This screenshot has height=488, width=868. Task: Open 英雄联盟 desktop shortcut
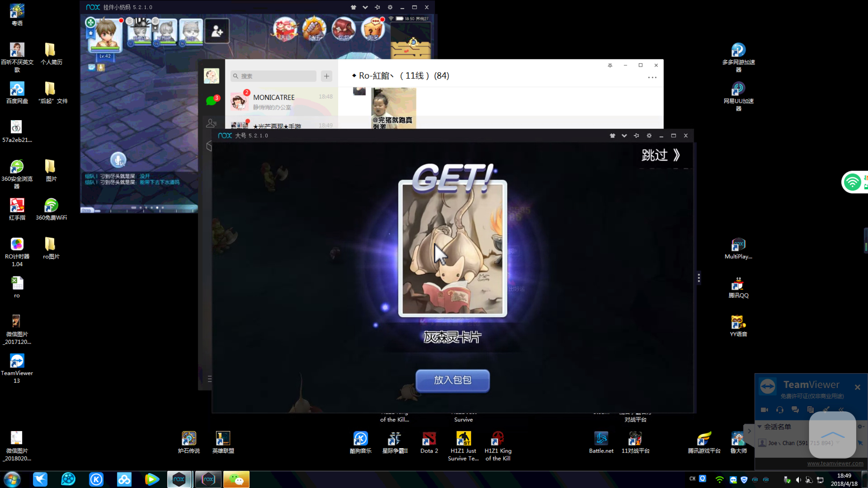[223, 442]
